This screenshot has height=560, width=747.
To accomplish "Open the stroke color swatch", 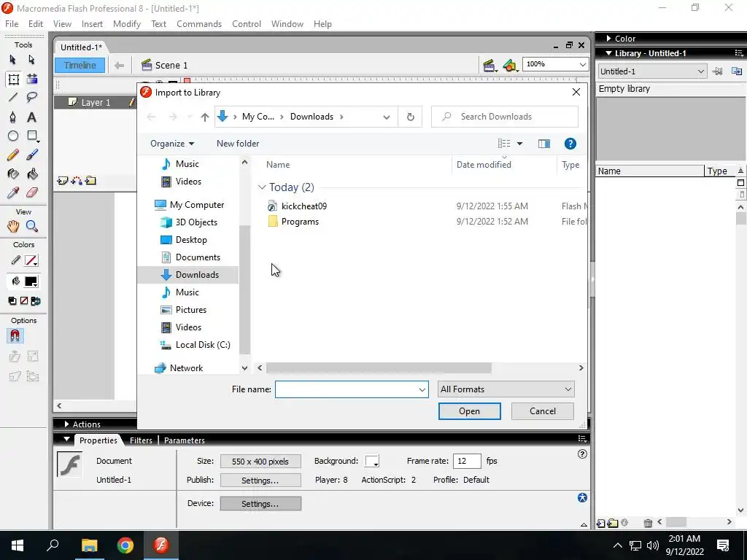I will [x=31, y=260].
